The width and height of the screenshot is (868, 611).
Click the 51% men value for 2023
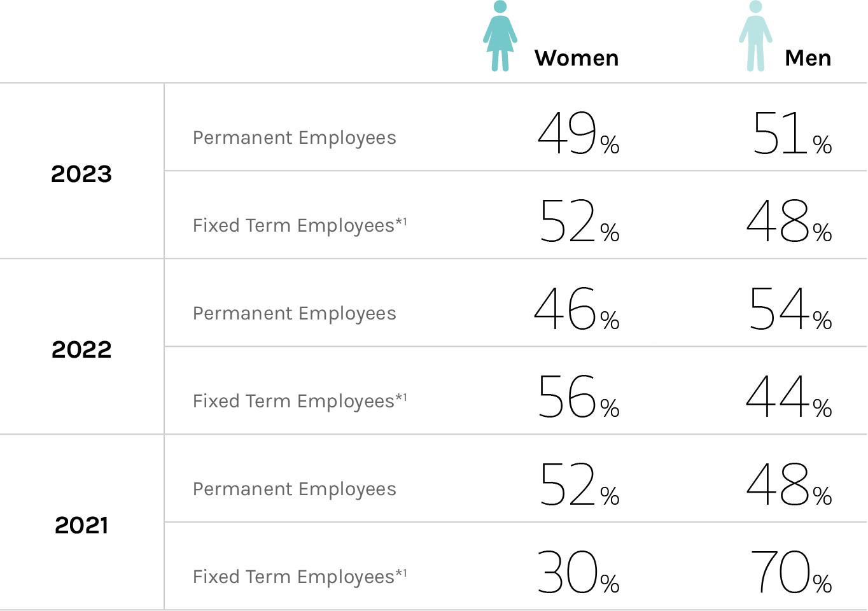(x=791, y=134)
